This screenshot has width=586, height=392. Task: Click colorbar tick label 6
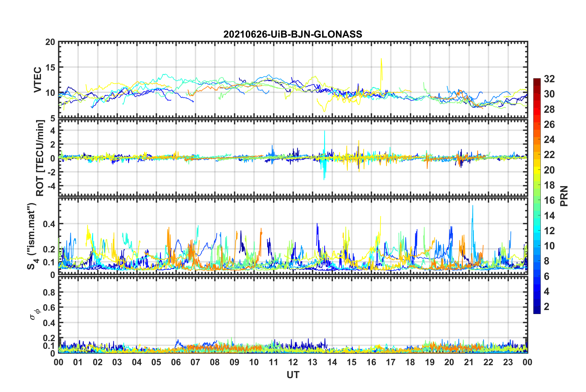coord(547,276)
